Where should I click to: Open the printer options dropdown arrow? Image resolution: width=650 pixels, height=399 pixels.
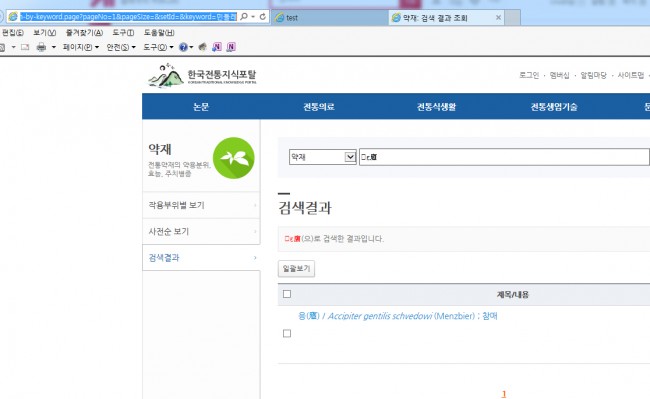click(53, 47)
